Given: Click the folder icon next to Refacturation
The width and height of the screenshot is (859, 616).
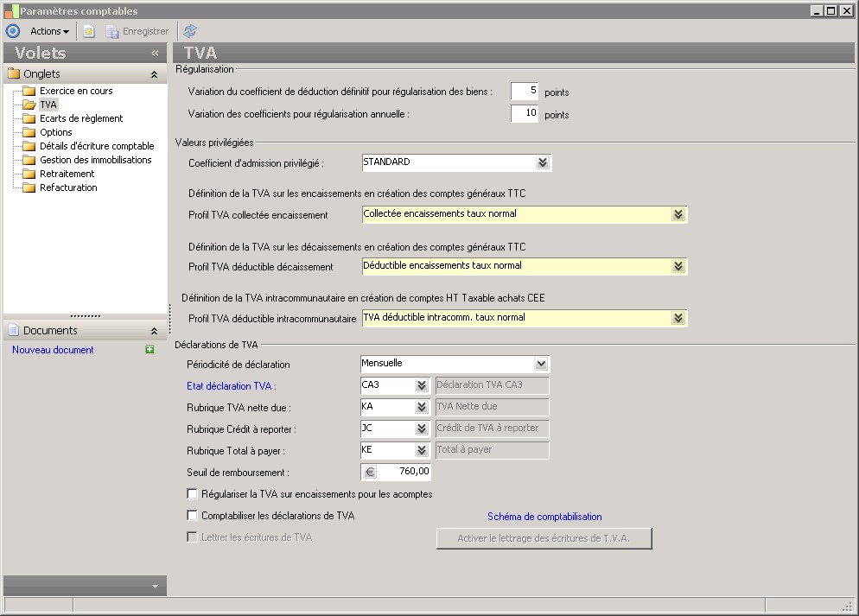Looking at the screenshot, I should click(29, 187).
